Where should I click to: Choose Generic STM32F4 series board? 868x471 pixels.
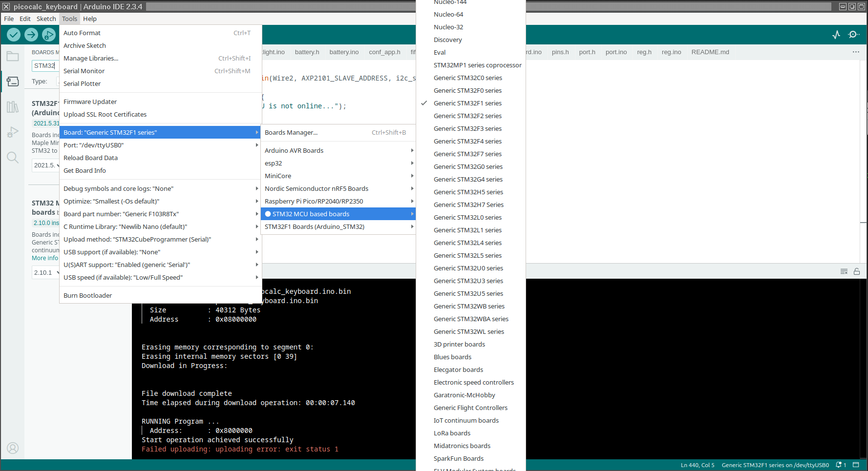pos(467,142)
